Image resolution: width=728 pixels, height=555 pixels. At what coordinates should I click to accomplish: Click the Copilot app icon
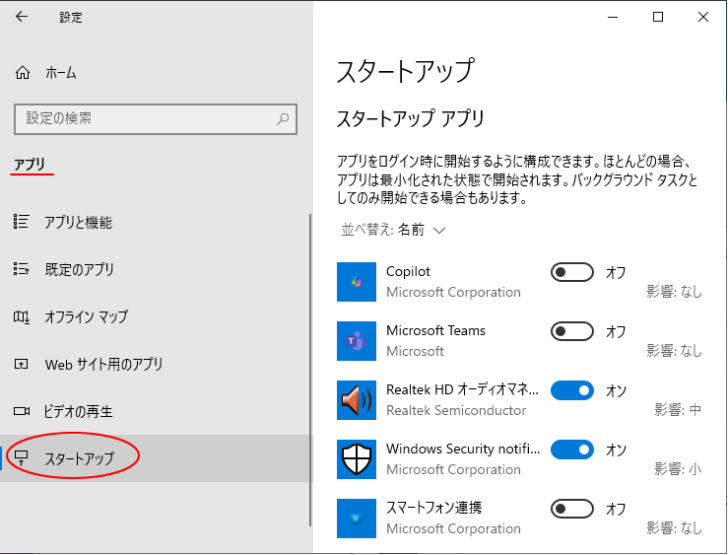click(356, 282)
